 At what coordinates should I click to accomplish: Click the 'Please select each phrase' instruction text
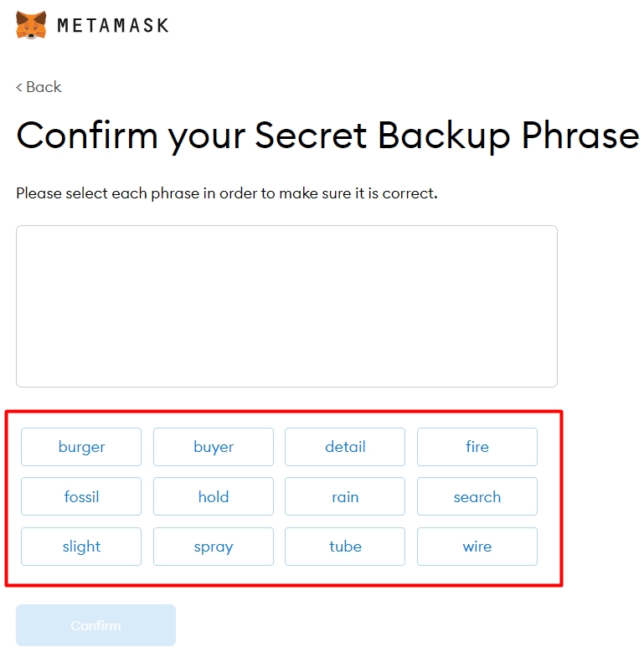point(227,193)
